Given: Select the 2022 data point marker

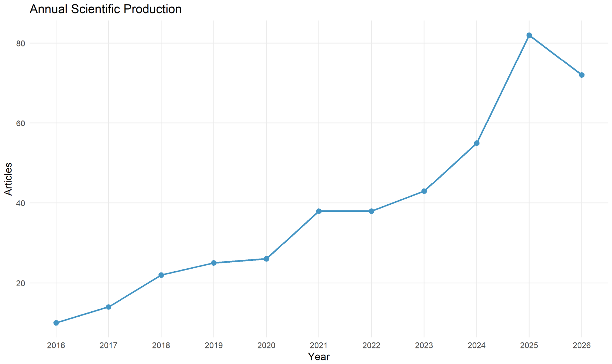Looking at the screenshot, I should point(371,211).
